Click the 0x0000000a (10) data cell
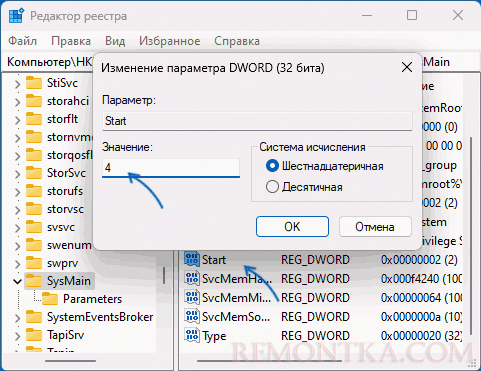The height and width of the screenshot is (371, 481). click(x=421, y=316)
